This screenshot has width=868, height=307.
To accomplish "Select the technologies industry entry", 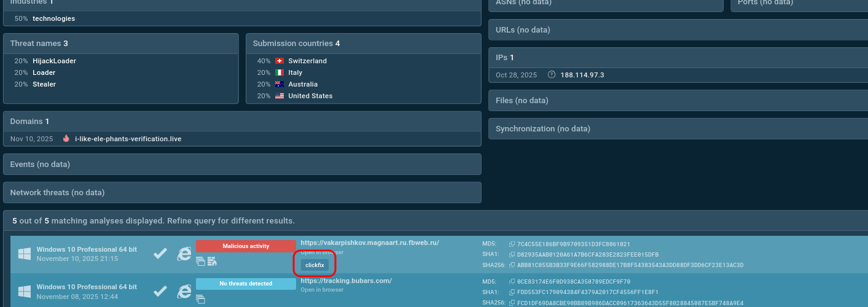I will pyautogui.click(x=53, y=18).
